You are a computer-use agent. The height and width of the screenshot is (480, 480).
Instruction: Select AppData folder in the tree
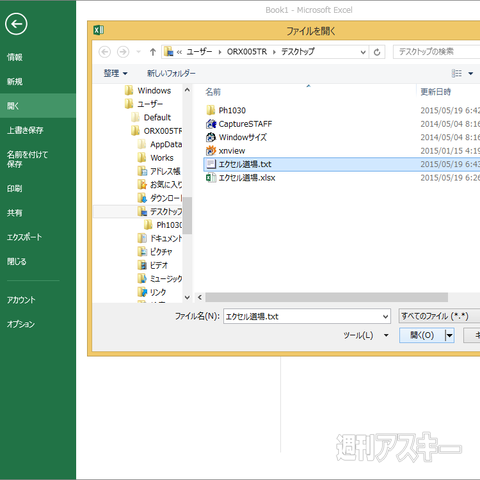[x=160, y=144]
